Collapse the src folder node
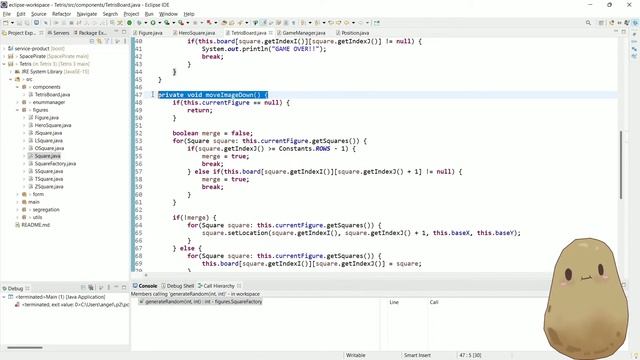The image size is (640, 360). point(11,79)
